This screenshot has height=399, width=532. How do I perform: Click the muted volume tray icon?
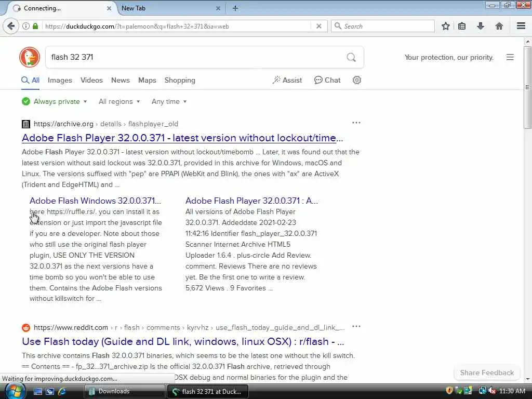coord(492,391)
